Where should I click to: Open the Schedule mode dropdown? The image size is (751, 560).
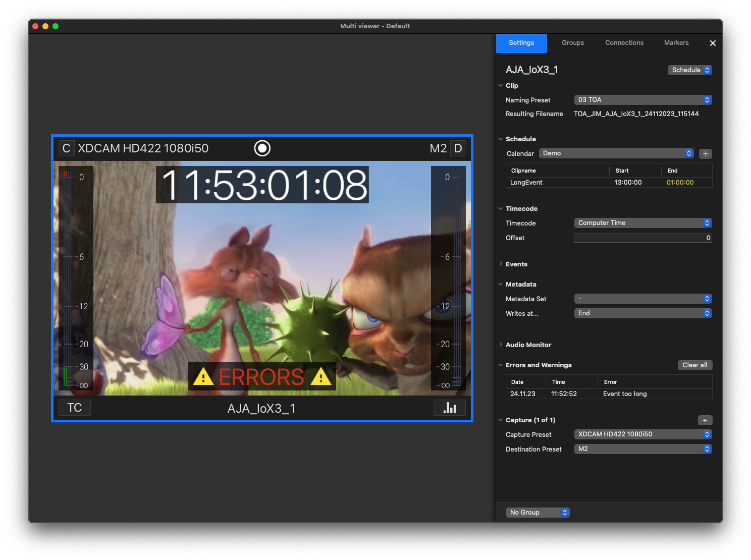689,70
